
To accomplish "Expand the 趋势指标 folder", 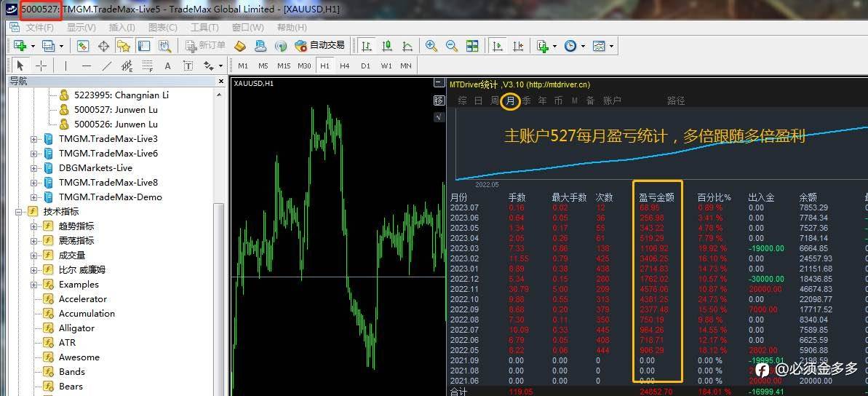I will [x=33, y=226].
